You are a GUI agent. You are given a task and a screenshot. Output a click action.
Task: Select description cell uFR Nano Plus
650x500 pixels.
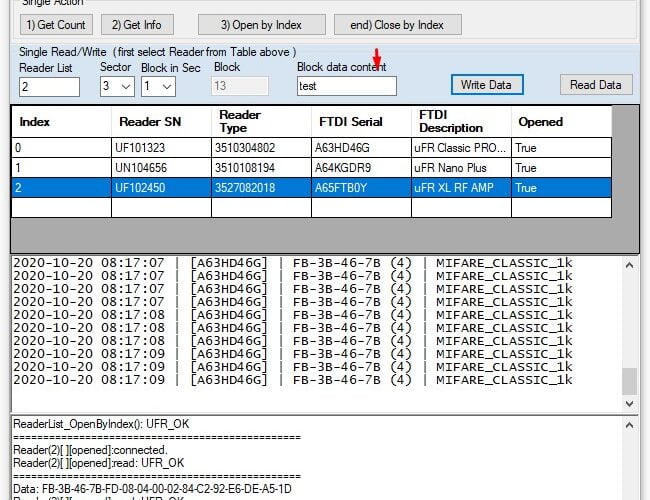tap(461, 168)
